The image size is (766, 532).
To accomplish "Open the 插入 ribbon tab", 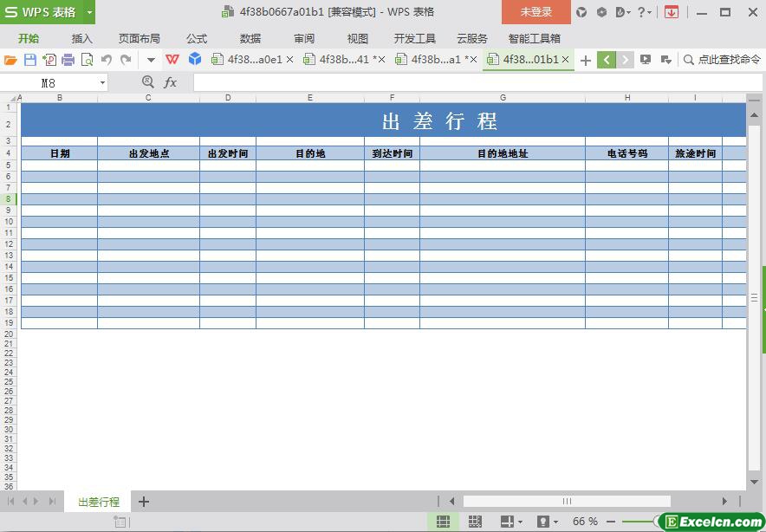I will [x=81, y=38].
